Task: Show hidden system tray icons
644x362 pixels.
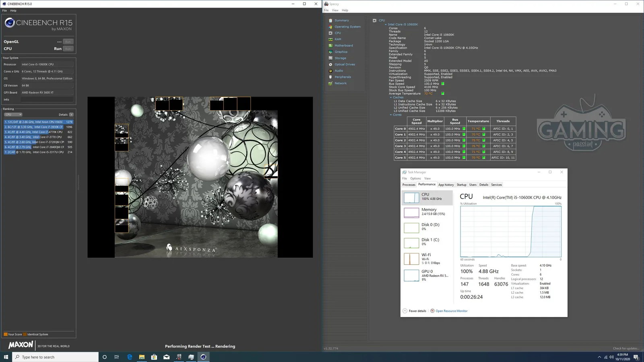Action: point(599,357)
